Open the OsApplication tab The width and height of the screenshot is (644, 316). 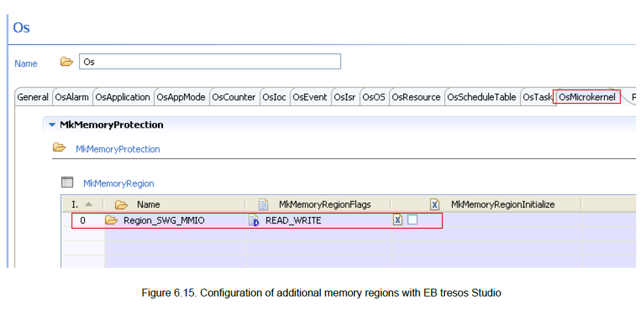coord(123,97)
